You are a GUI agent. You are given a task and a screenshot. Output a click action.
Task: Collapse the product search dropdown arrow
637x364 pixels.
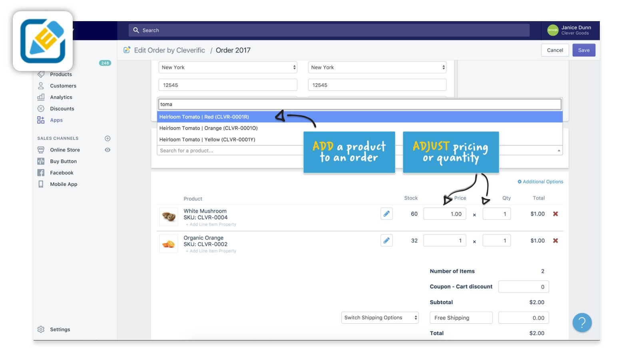559,150
